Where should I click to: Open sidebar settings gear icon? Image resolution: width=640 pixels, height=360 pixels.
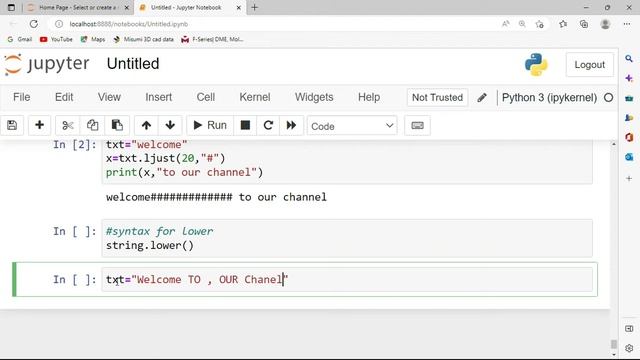[629, 348]
